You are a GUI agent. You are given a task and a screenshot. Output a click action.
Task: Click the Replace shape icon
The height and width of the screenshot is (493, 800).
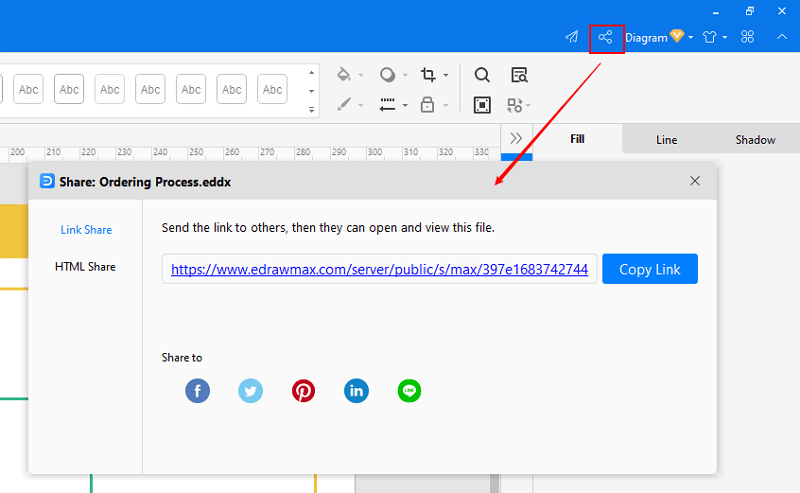(515, 105)
